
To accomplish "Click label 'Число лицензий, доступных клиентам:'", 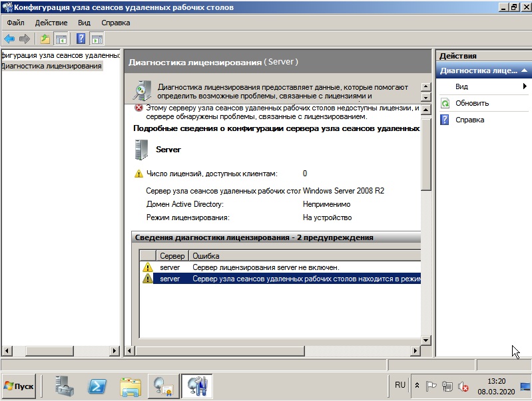I will point(212,174).
